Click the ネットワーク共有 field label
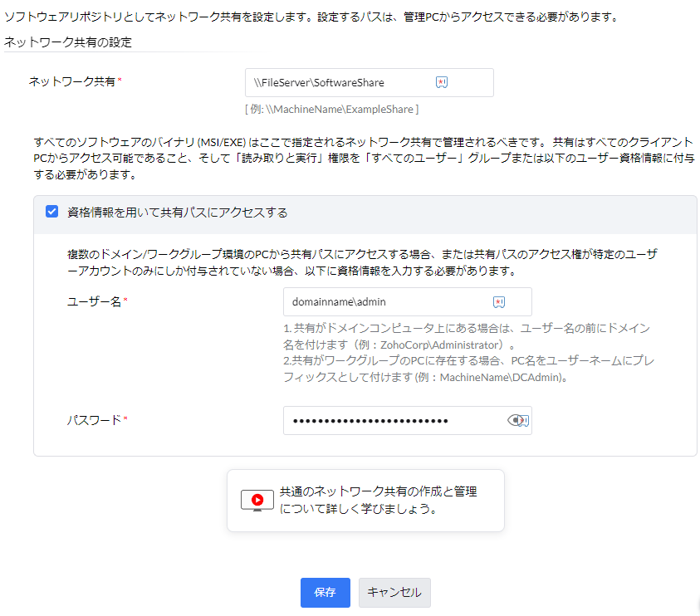The height and width of the screenshot is (616, 700). tap(71, 81)
